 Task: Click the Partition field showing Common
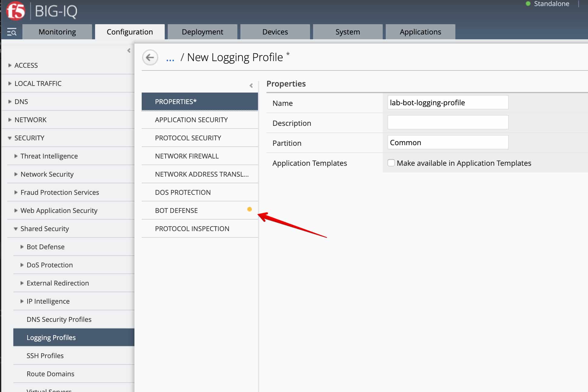click(x=448, y=142)
